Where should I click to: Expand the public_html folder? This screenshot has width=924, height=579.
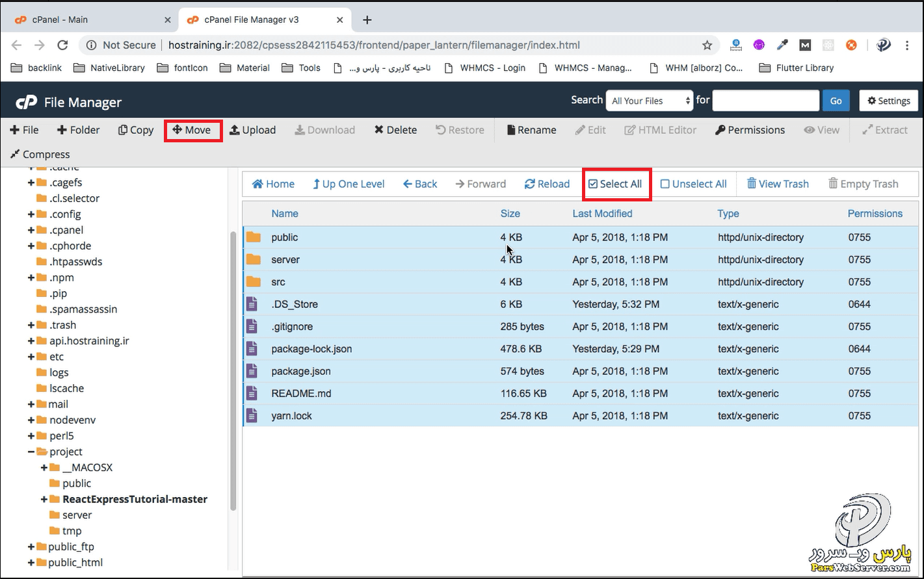click(x=31, y=563)
